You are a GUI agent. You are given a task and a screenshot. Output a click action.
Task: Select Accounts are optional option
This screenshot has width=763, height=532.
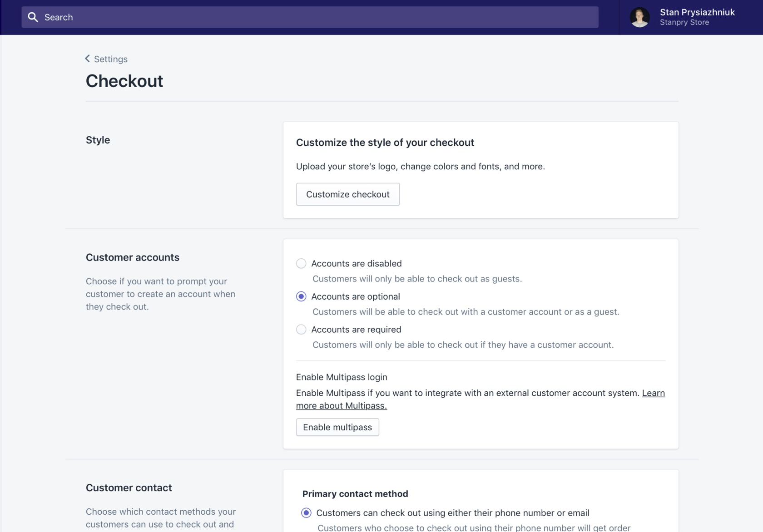[301, 296]
